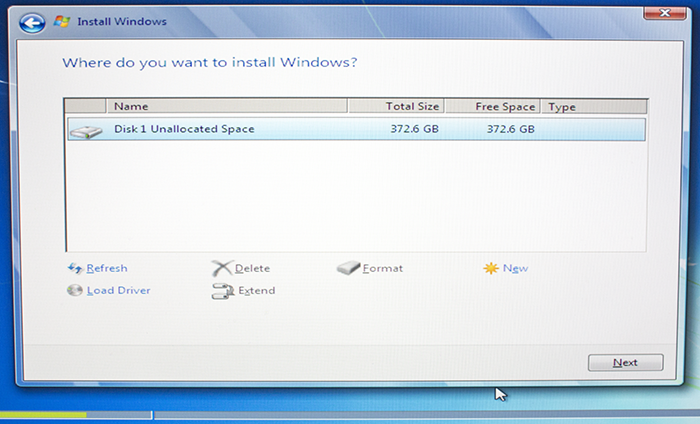Click the Delete X icon
The width and height of the screenshot is (700, 424).
point(221,268)
